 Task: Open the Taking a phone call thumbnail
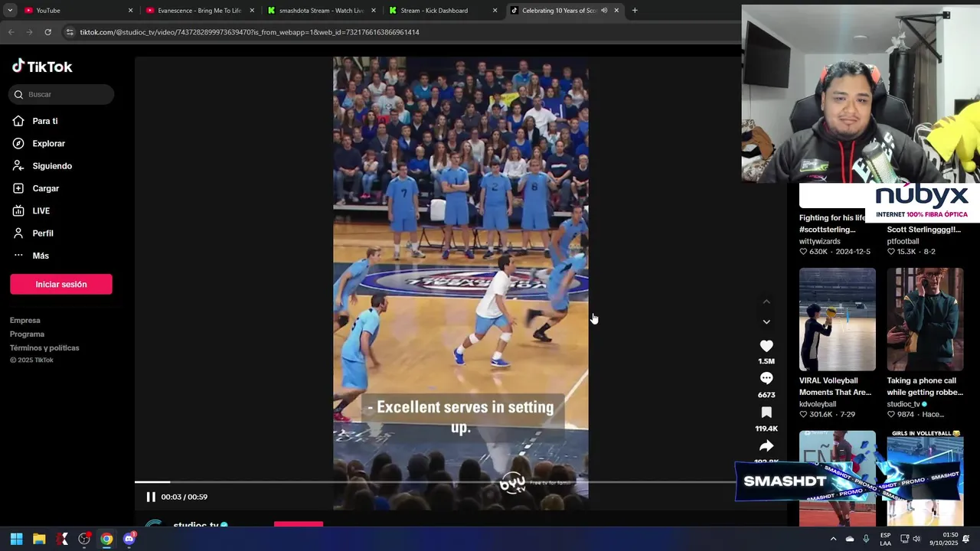click(925, 319)
